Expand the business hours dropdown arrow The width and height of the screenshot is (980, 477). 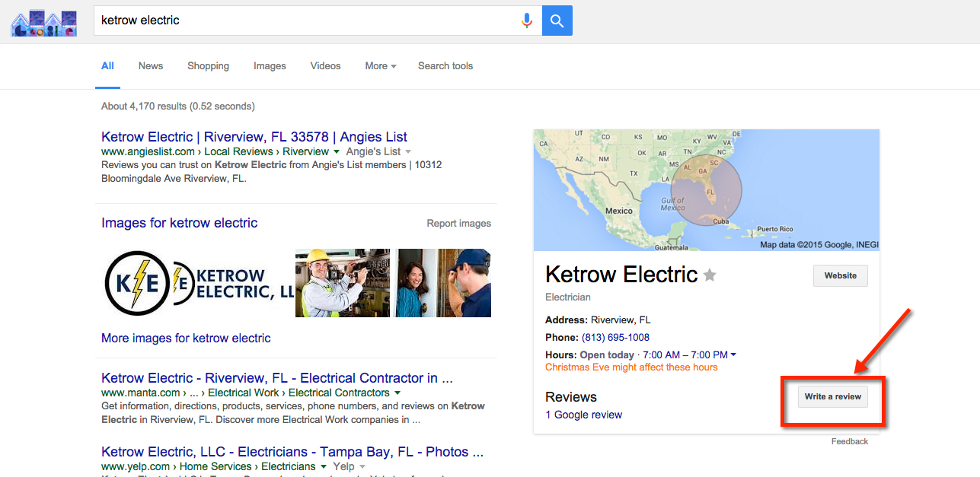click(733, 355)
